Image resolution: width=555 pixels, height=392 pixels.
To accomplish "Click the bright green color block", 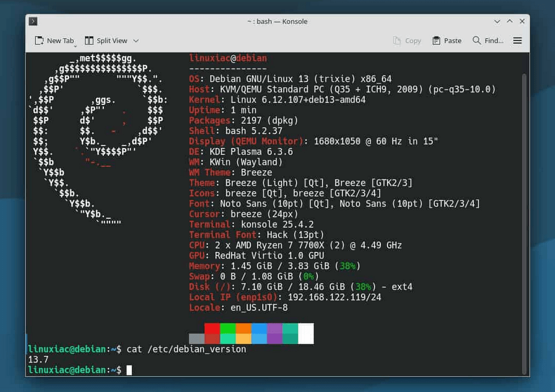I will click(x=228, y=328).
